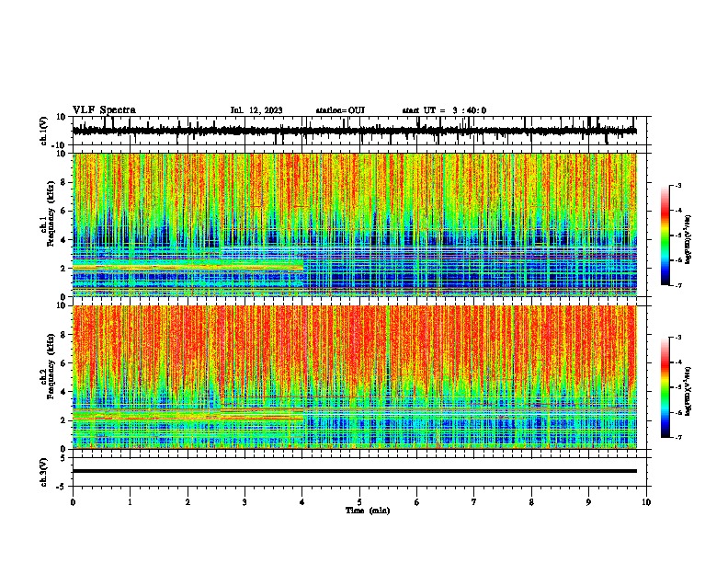Image resolution: width=728 pixels, height=563 pixels.
Task: Click the '4' kHz tick of ch.2 spectrogram
Action: 63,392
